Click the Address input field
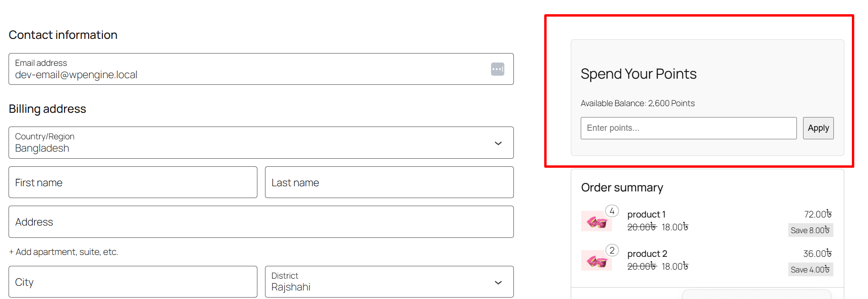The image size is (868, 299). coord(261,222)
